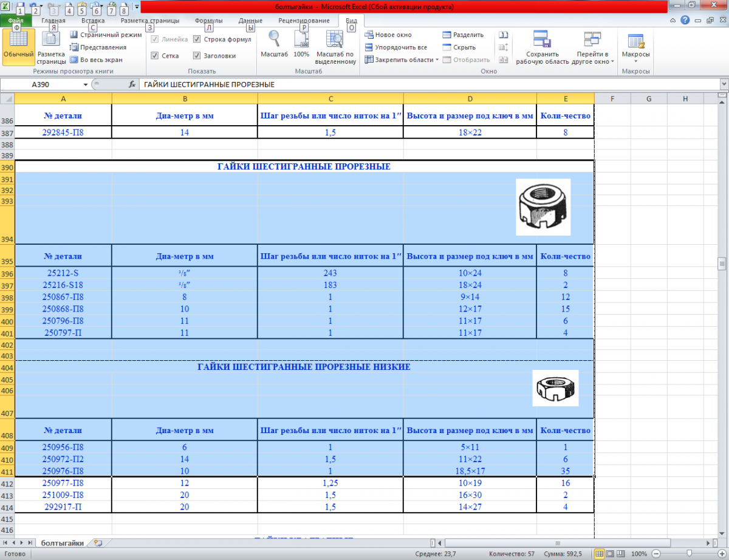Screen dimensions: 729x560
Task: Open the Формулы ribbon tab
Action: coord(208,21)
